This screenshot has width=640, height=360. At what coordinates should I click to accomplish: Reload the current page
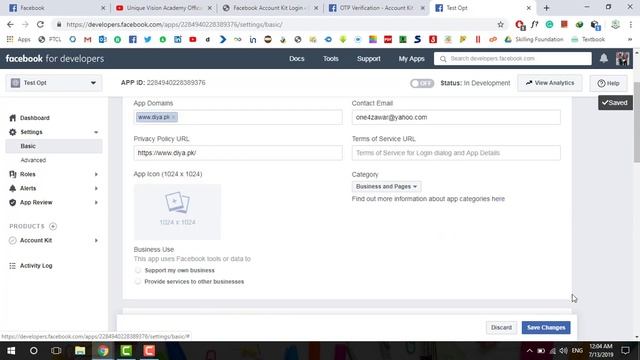pos(40,24)
